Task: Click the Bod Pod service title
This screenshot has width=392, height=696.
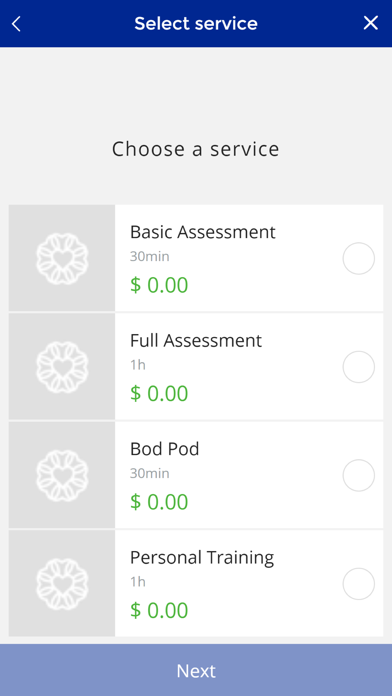Action: (x=164, y=449)
